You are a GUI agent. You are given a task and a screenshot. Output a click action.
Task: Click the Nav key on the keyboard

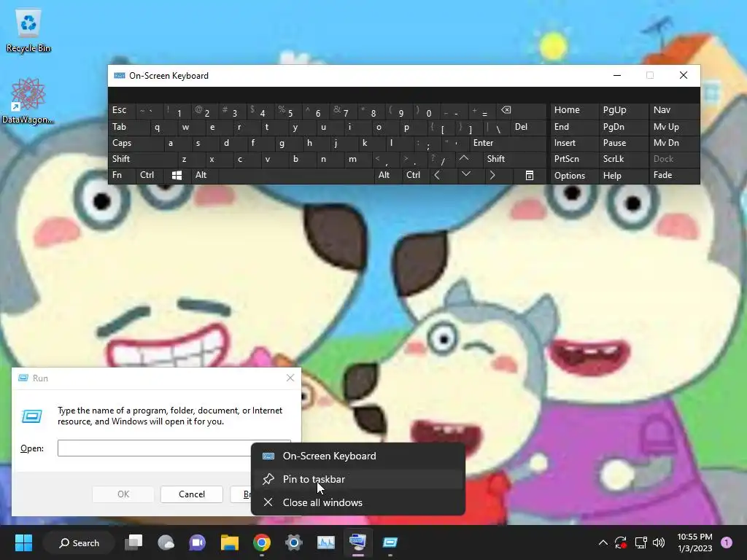click(673, 110)
